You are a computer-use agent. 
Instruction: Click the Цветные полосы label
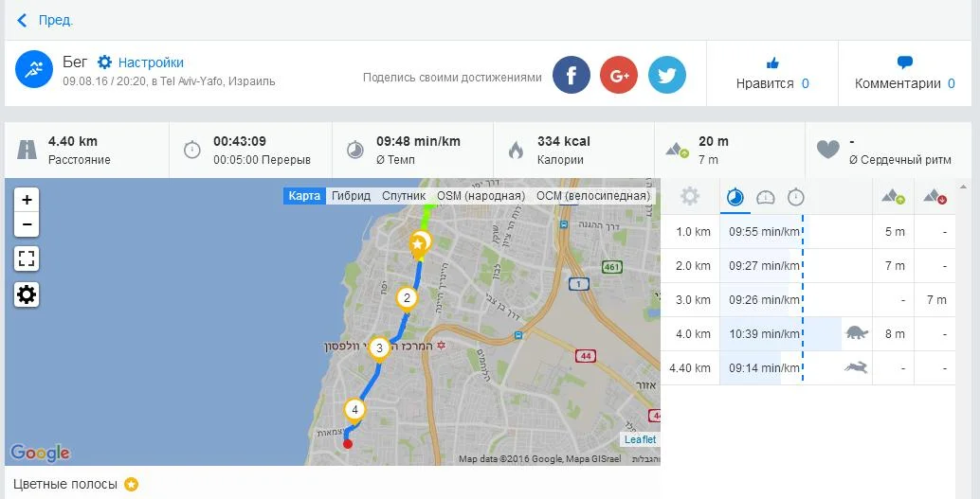tap(65, 485)
